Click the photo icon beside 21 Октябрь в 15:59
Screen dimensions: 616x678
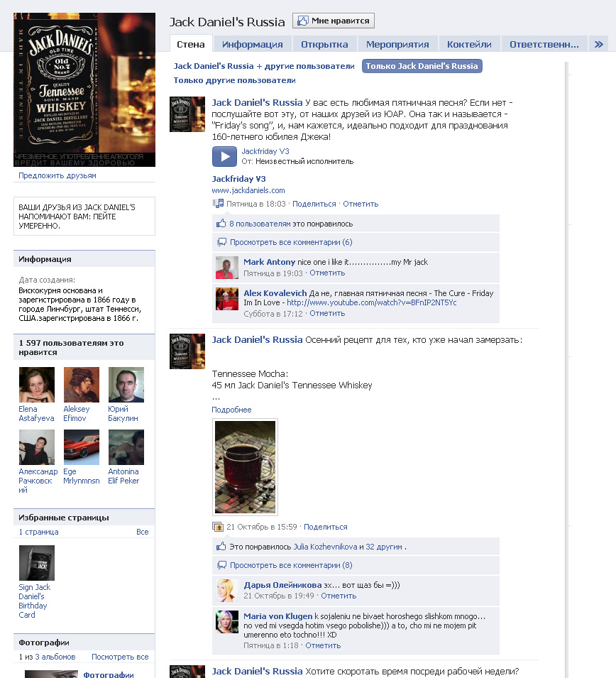click(218, 527)
